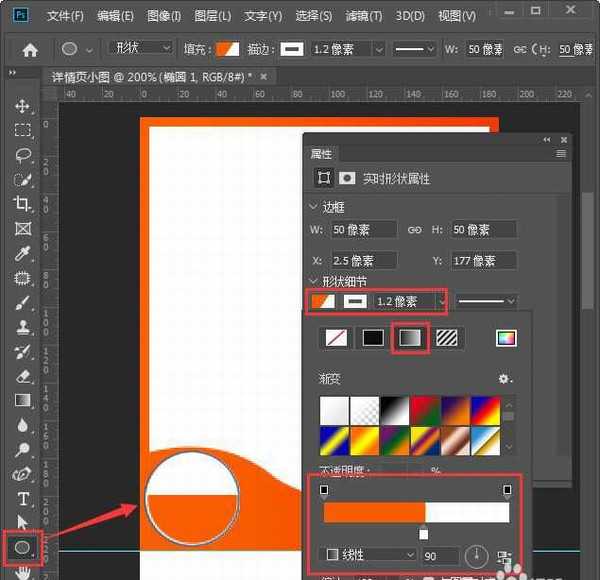Click the orange-white gradient preview bar
The width and height of the screenshot is (600, 580).
tap(416, 512)
